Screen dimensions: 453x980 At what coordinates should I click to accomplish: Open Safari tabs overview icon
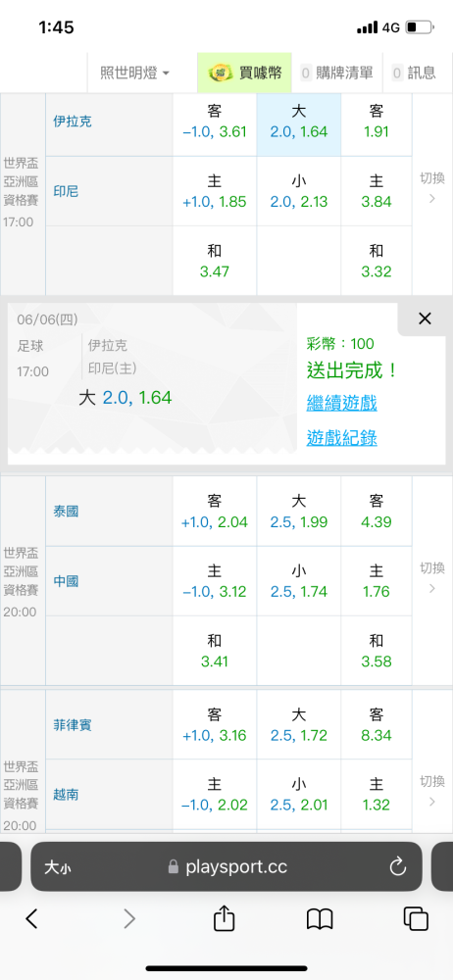416,918
